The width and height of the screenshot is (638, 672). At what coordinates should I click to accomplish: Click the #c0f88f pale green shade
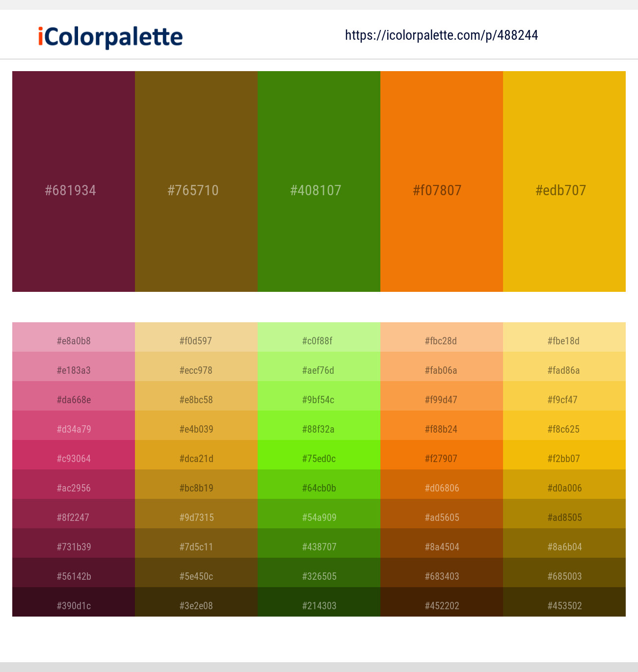[x=319, y=341]
